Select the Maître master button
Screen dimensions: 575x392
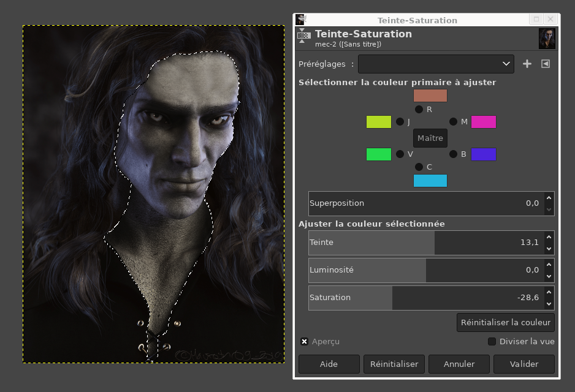[x=430, y=138]
